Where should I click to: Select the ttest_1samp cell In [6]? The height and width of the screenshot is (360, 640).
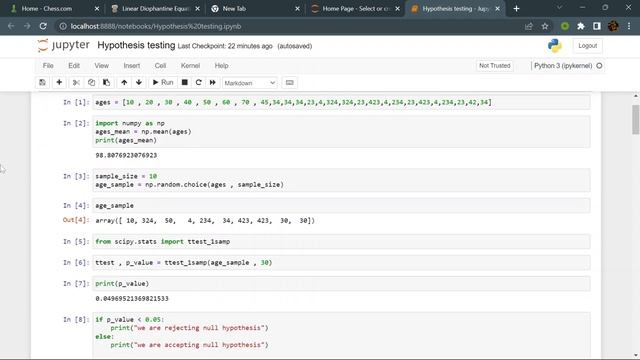pyautogui.click(x=341, y=262)
